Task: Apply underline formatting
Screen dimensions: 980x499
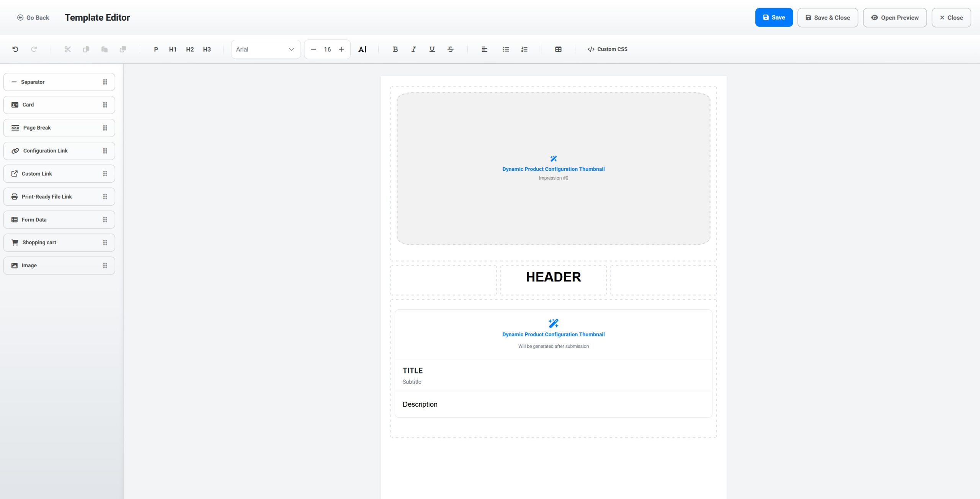Action: click(432, 49)
